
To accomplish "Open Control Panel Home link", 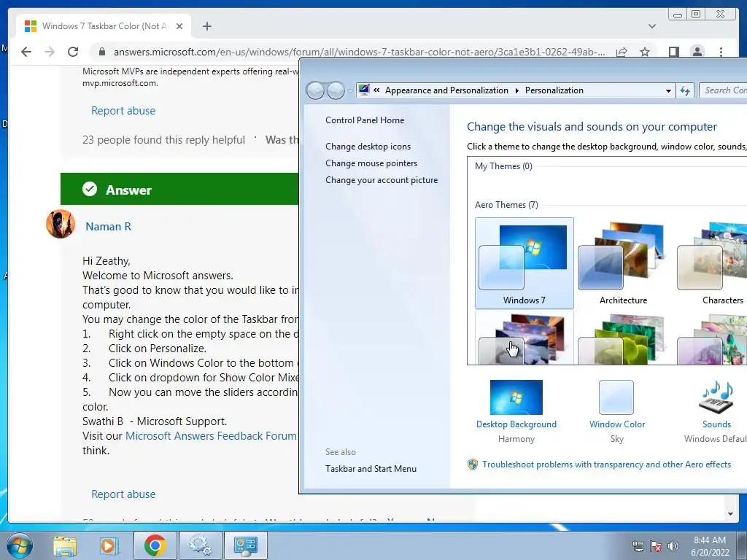I will tap(365, 120).
